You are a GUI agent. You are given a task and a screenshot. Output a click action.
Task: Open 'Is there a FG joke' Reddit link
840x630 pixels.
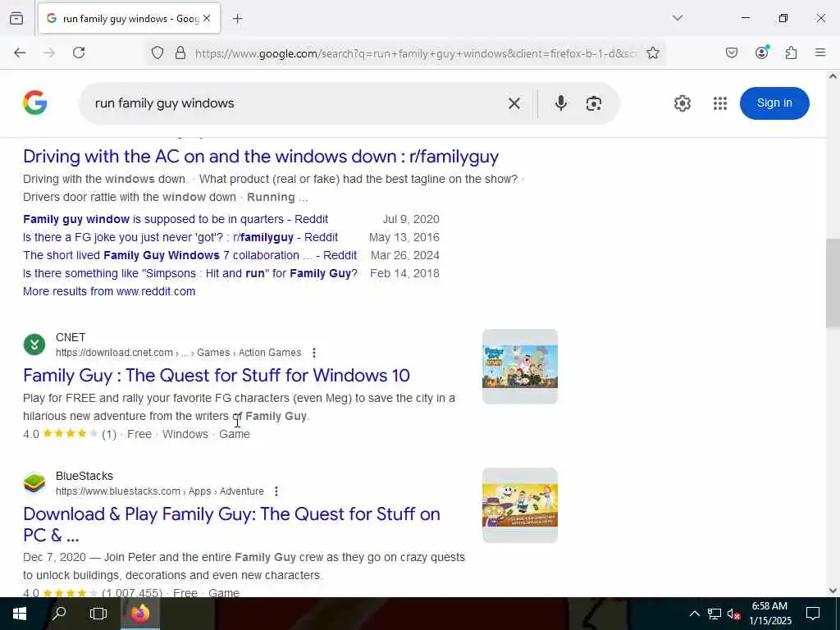[180, 237]
